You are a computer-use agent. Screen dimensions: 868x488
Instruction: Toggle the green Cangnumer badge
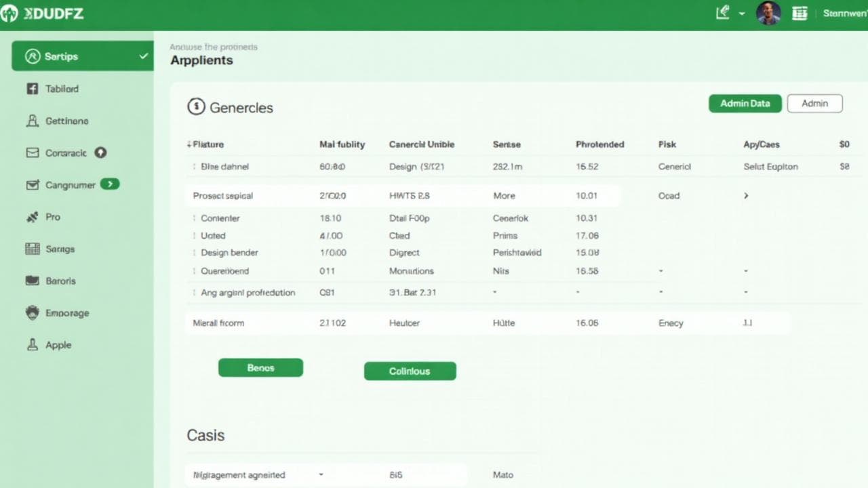(110, 184)
